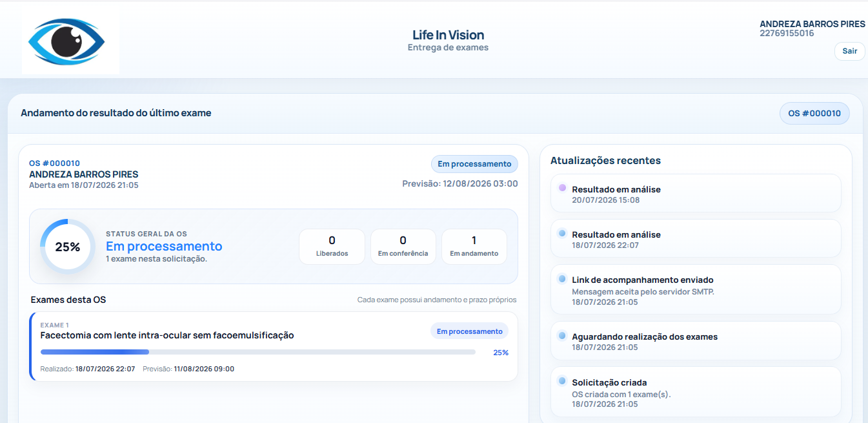Click the Link de acompanhamento enviado title
Viewport: 868px width, 423px height.
pyautogui.click(x=642, y=280)
